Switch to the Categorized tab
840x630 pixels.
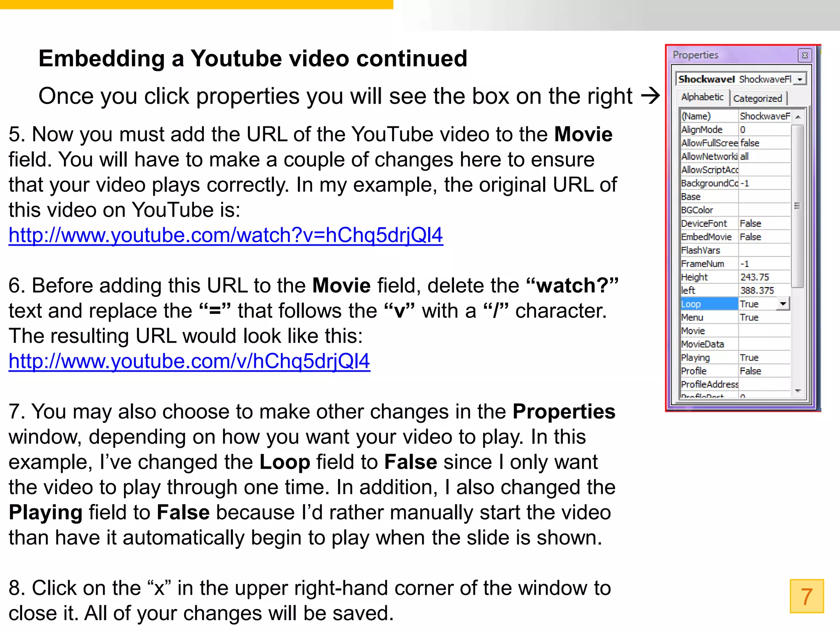coord(758,98)
